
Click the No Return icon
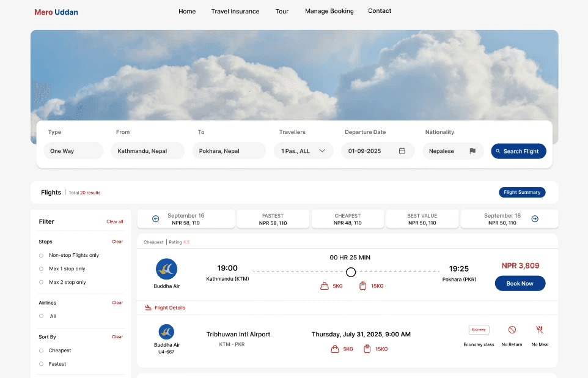click(x=512, y=330)
